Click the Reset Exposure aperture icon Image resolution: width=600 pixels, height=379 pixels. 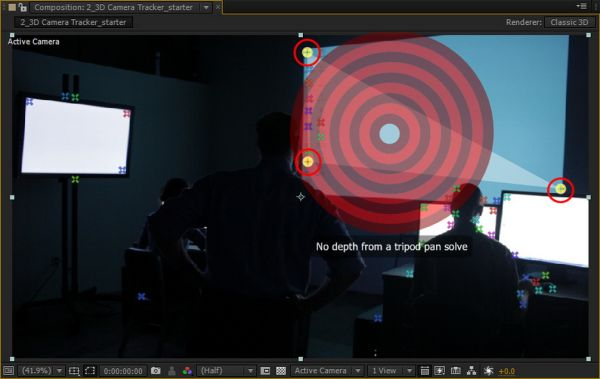point(488,371)
